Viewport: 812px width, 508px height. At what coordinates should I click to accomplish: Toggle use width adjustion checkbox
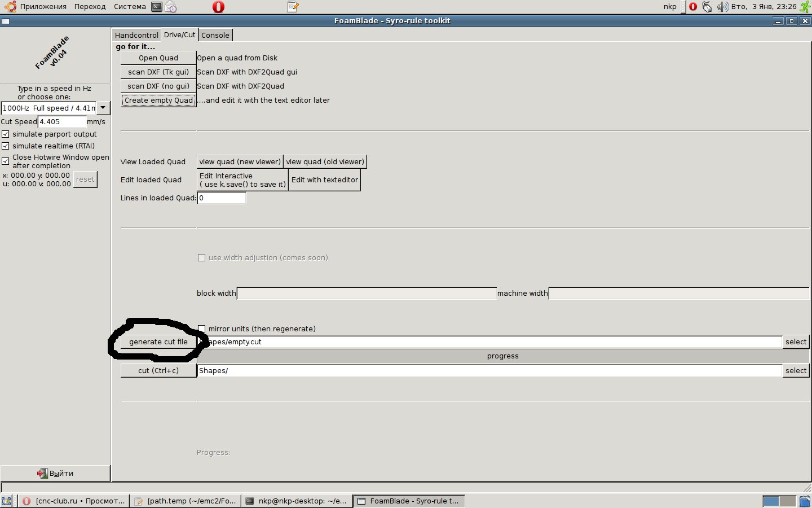(201, 257)
